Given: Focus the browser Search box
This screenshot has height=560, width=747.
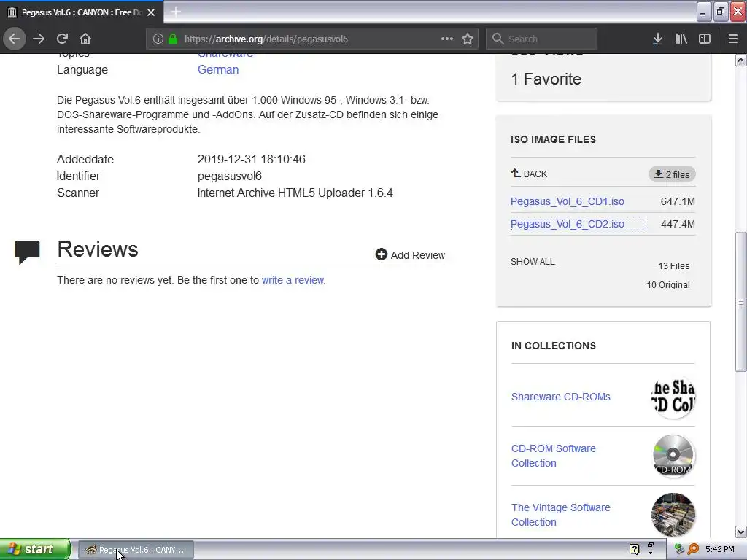Looking at the screenshot, I should 542,39.
